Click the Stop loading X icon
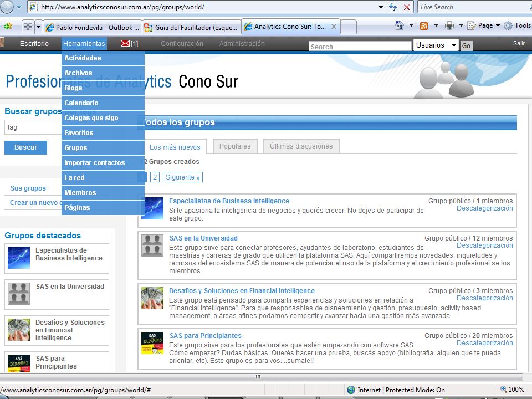Viewport: 532px width, 399px height. coord(406,7)
